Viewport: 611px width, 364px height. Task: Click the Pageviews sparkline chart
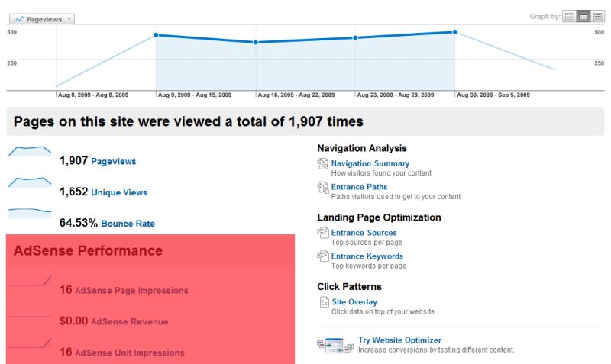[30, 152]
